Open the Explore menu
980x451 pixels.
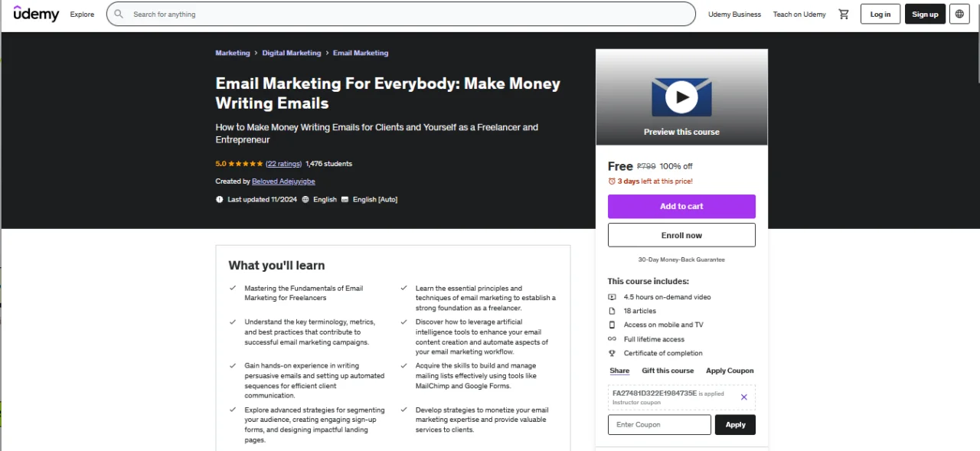point(82,15)
